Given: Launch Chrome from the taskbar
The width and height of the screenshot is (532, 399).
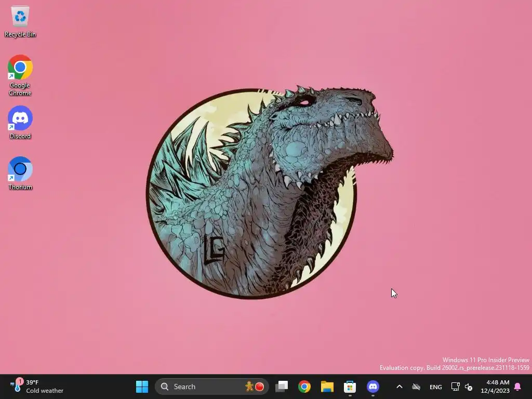Looking at the screenshot, I should click(x=304, y=387).
